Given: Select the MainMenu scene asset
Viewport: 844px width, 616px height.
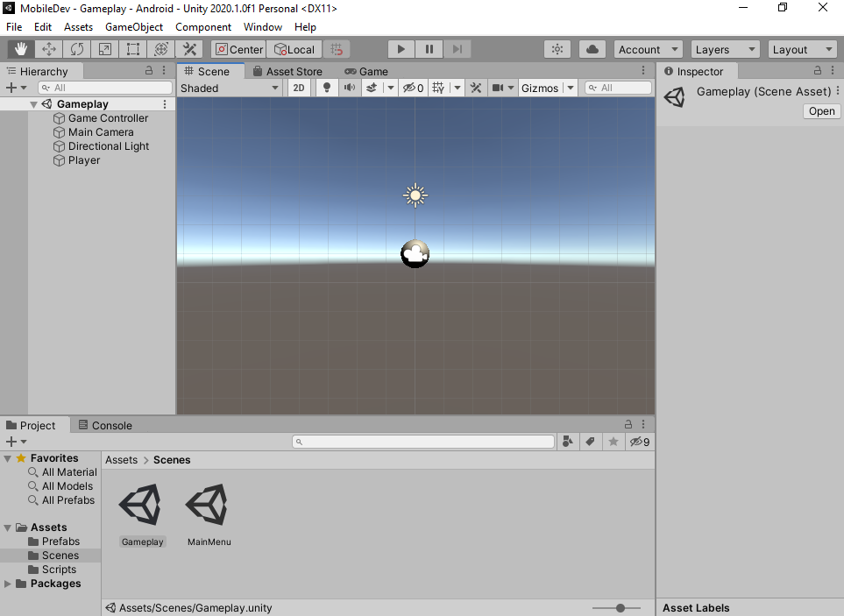Looking at the screenshot, I should coord(209,515).
